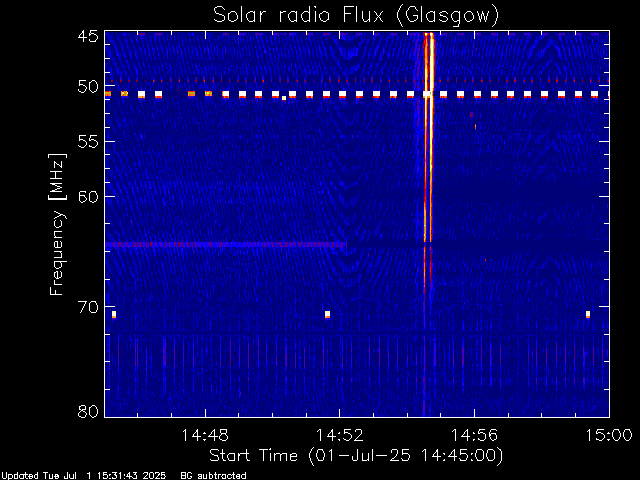
Task: Click the 45 MHz axis tick label
Action: click(88, 36)
